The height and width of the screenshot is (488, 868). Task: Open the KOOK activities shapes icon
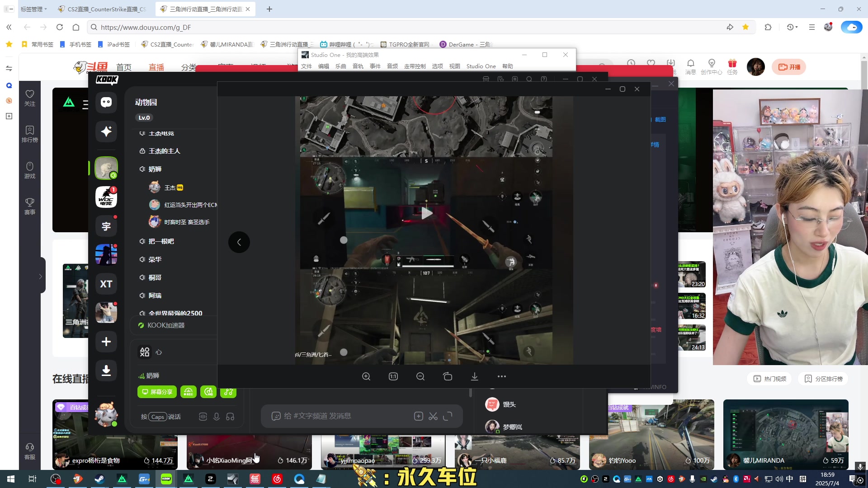pyautogui.click(x=145, y=352)
